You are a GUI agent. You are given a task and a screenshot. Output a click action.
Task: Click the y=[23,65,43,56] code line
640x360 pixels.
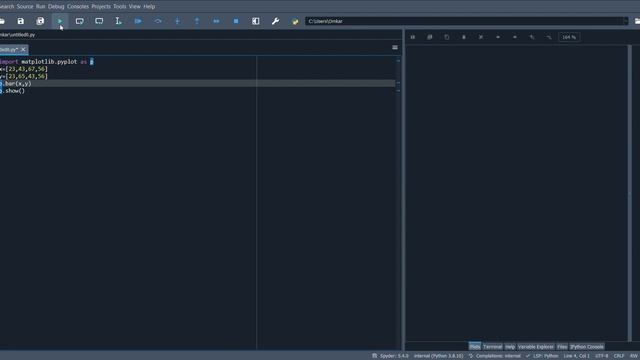coord(24,76)
